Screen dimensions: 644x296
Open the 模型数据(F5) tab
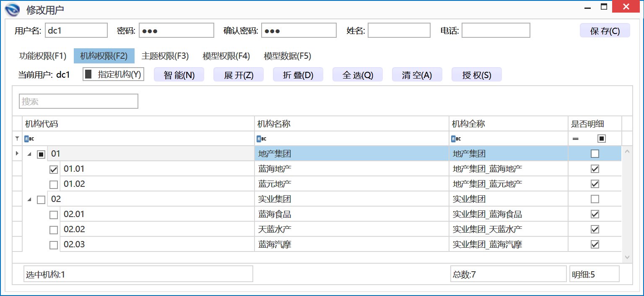tap(288, 56)
